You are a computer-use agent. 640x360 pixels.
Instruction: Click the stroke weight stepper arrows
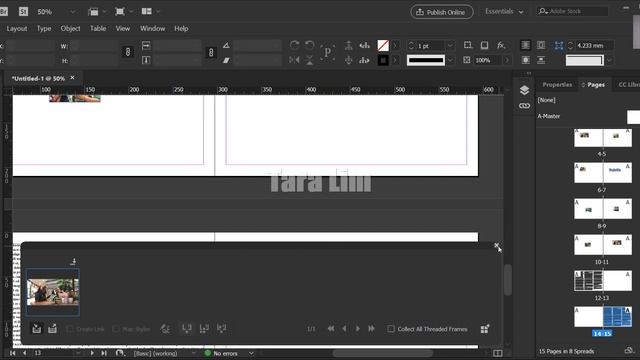click(411, 46)
